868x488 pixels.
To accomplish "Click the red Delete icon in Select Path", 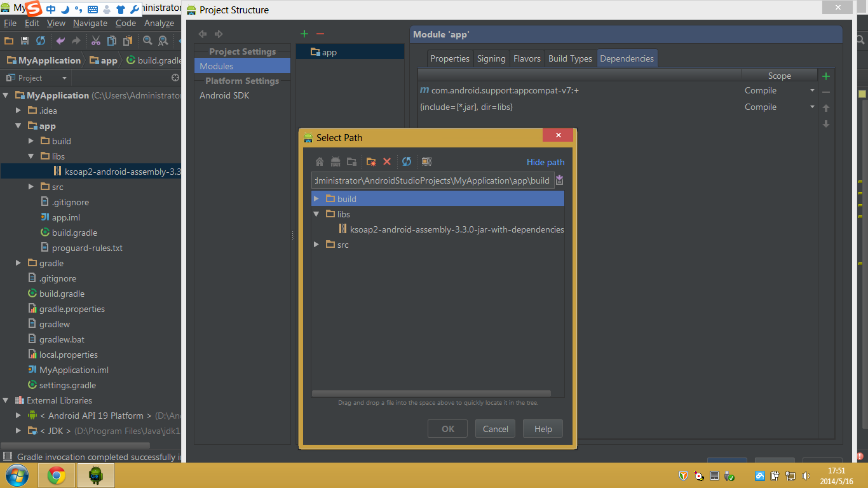I will [387, 161].
